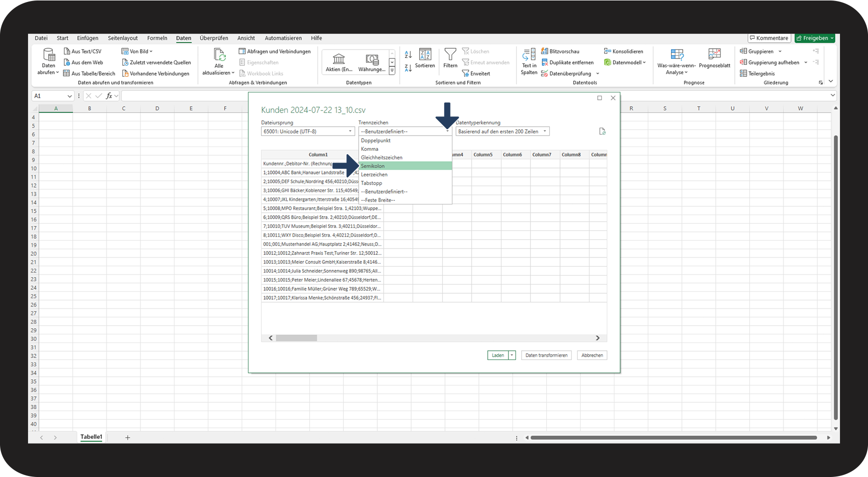Viewport: 868px width, 477px height.
Task: Click the Blitzvorschau icon
Action: pyautogui.click(x=545, y=51)
